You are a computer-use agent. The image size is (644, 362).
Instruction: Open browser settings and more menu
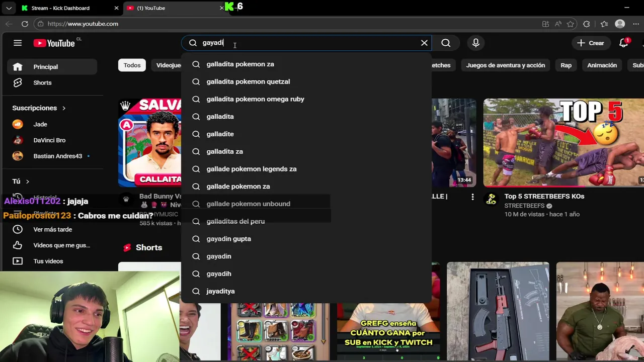(x=636, y=24)
